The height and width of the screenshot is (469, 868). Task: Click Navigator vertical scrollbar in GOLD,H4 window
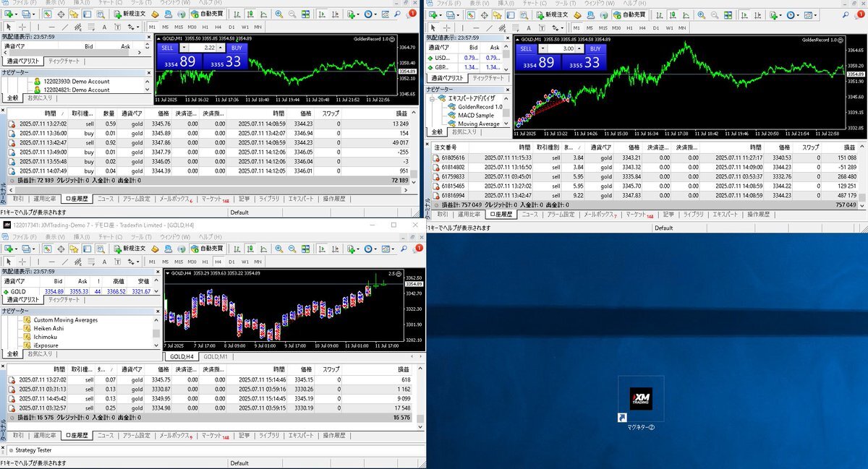[156, 332]
